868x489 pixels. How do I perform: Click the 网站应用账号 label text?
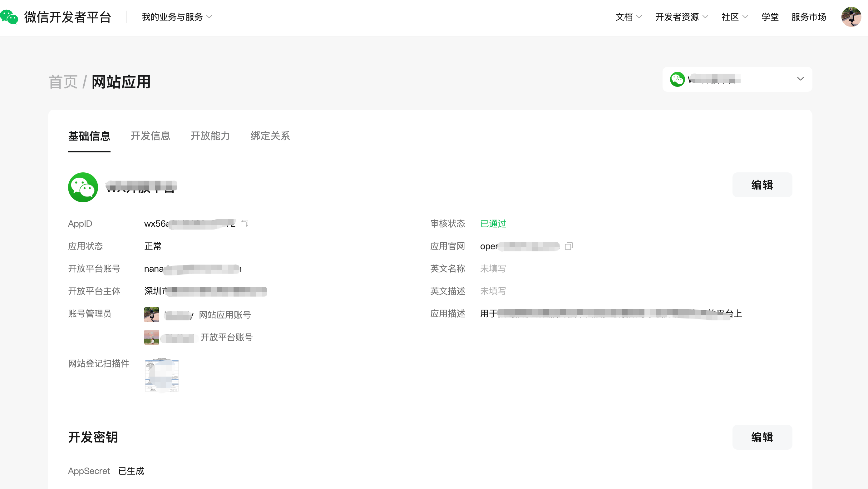click(x=225, y=315)
